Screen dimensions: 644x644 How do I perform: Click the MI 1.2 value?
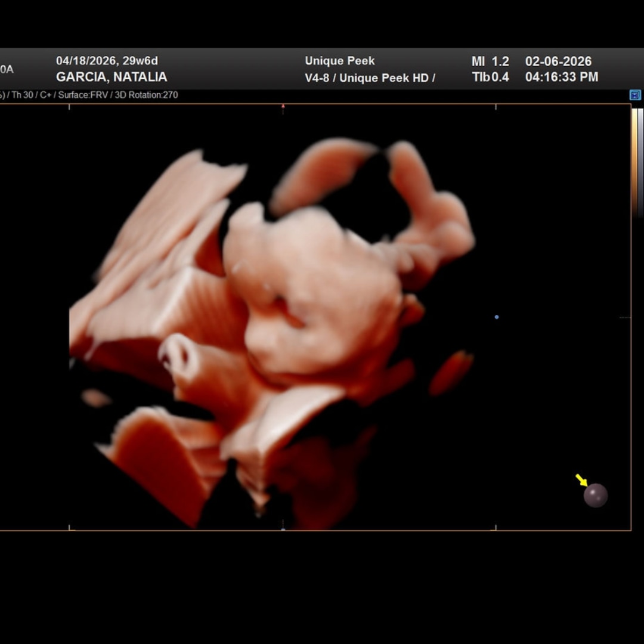pos(490,61)
